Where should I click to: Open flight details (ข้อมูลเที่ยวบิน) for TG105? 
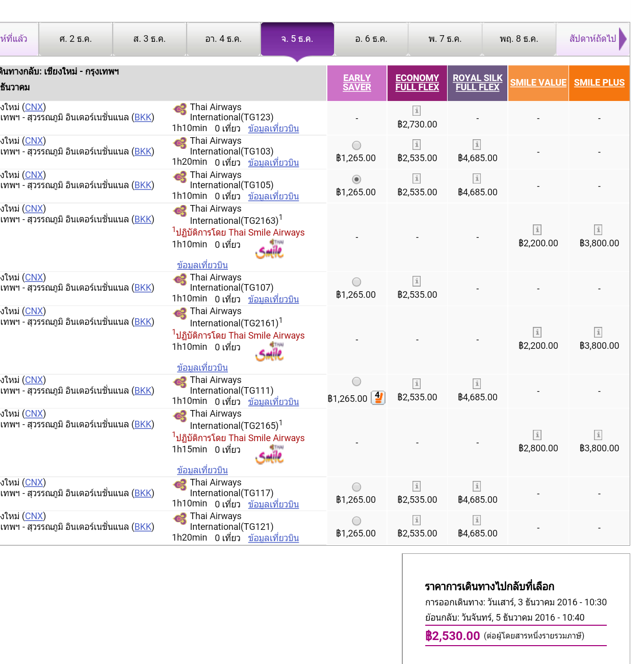pyautogui.click(x=273, y=196)
